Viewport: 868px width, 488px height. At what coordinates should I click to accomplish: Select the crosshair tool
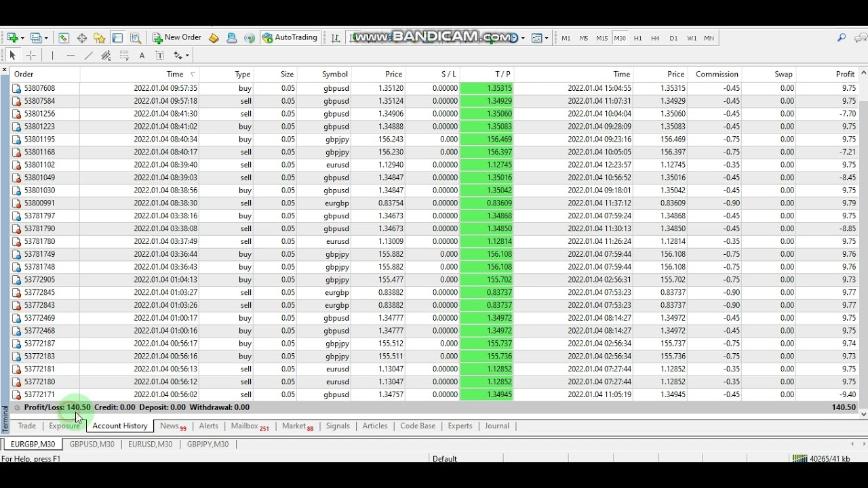coord(31,56)
